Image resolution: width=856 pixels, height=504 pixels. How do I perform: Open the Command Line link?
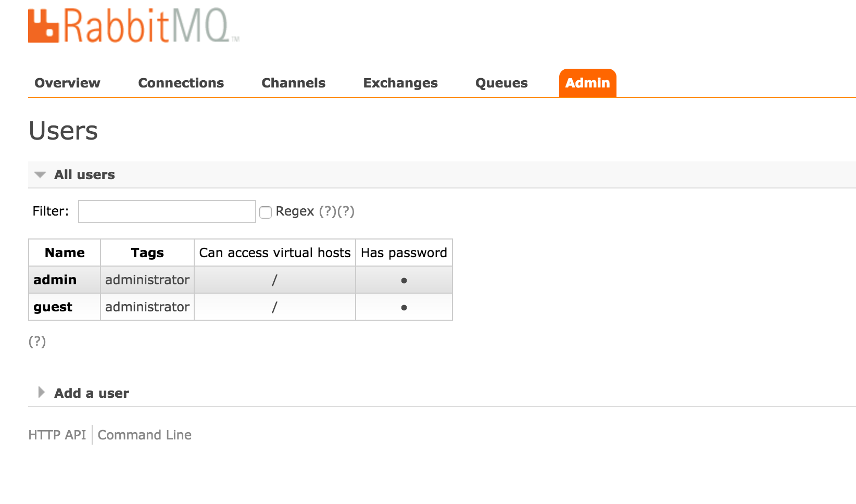tap(145, 435)
